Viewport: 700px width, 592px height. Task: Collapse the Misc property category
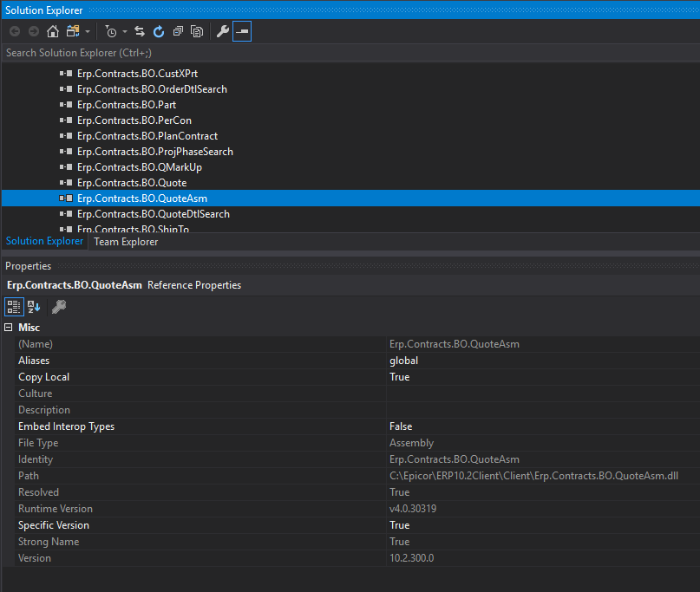coord(10,328)
